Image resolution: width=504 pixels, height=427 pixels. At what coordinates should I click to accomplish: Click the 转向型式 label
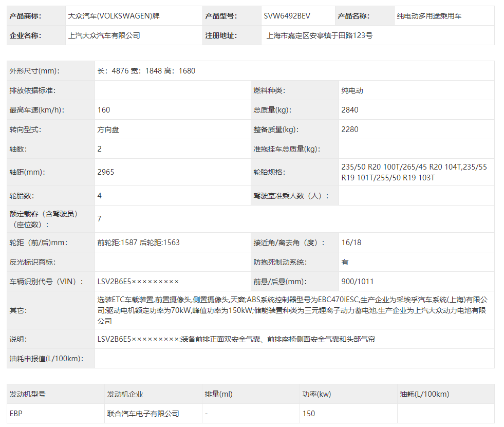coord(25,129)
